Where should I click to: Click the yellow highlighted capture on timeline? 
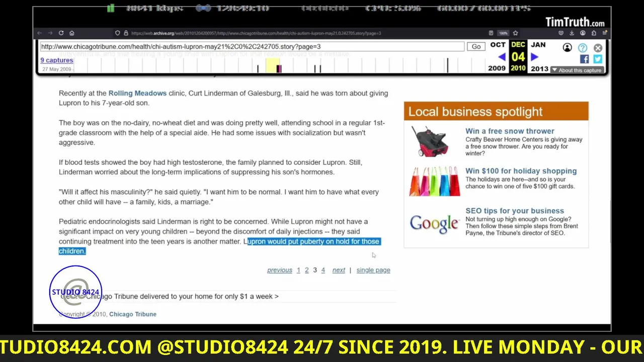tap(273, 65)
